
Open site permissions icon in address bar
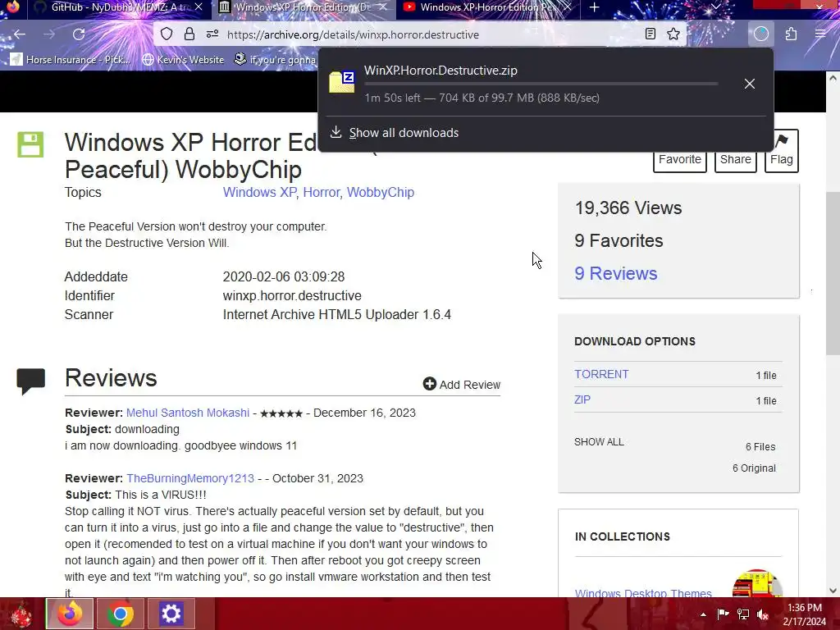[212, 34]
